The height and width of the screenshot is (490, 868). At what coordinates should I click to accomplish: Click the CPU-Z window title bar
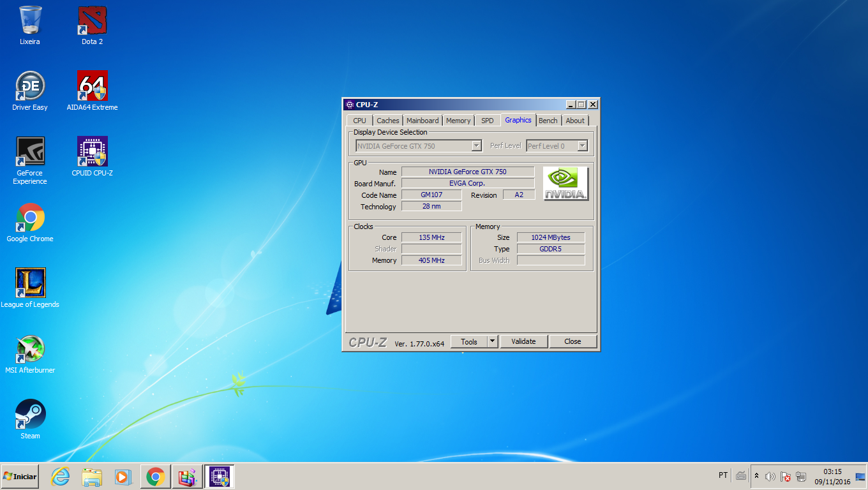click(471, 105)
